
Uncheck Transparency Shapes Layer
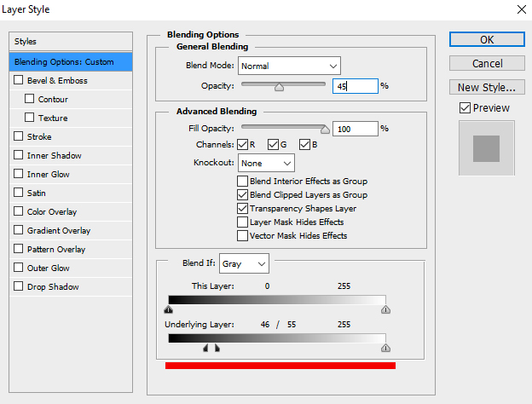(242, 208)
